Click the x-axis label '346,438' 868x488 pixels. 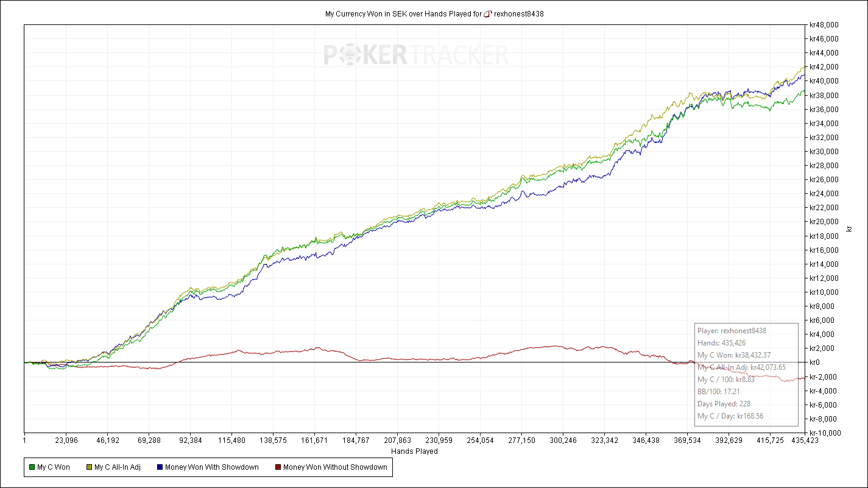(x=646, y=440)
